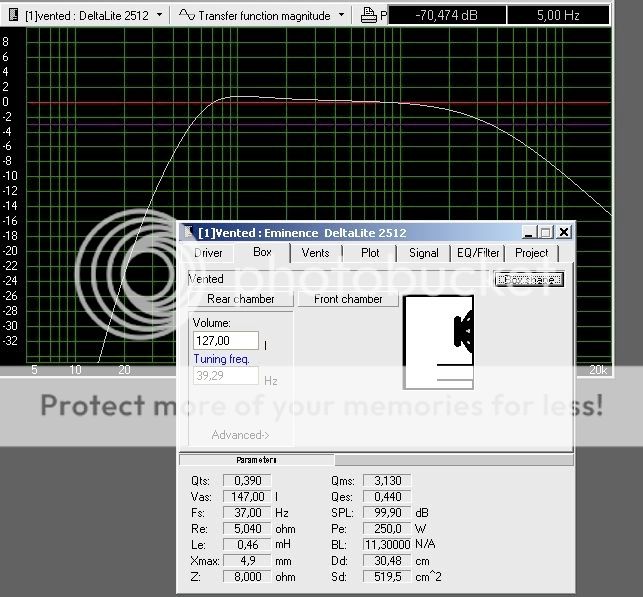
Task: Click the -70,474 dB cursor readout
Action: (x=447, y=15)
